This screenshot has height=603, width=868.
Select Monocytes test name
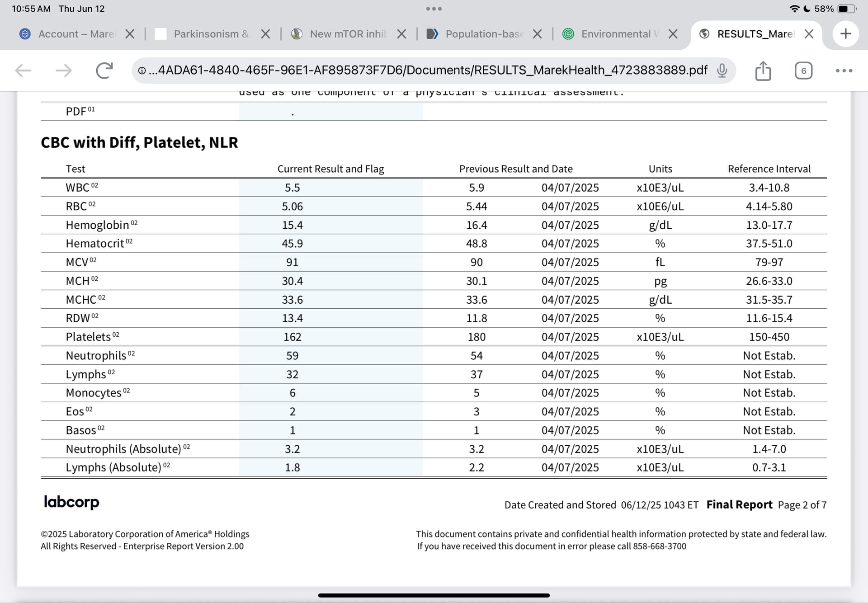pos(94,393)
